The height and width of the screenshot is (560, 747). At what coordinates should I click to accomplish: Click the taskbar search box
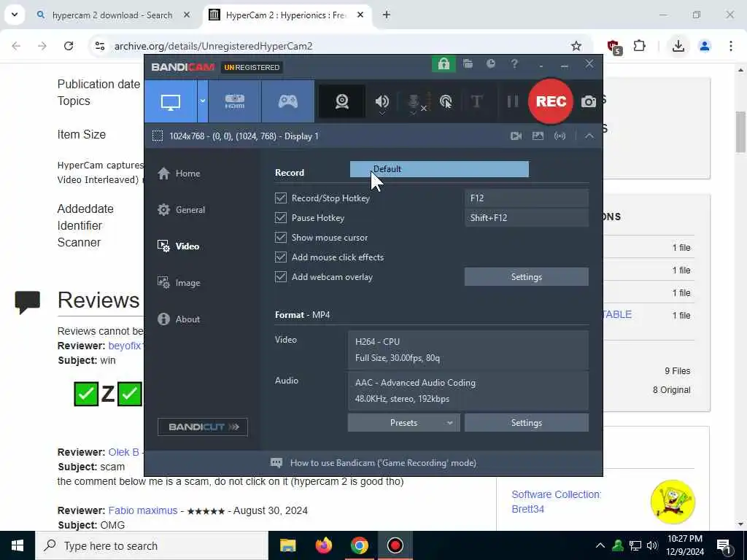pos(152,545)
